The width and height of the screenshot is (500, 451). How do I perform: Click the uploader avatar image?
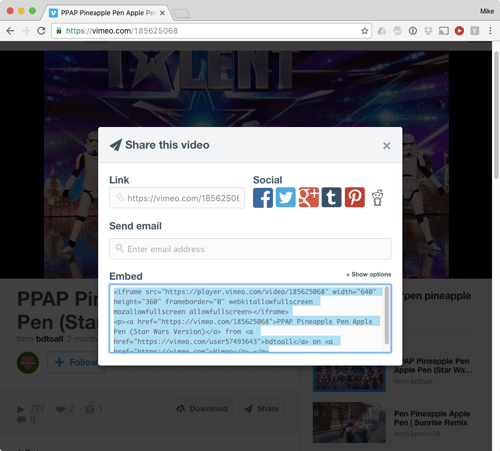coord(28,363)
